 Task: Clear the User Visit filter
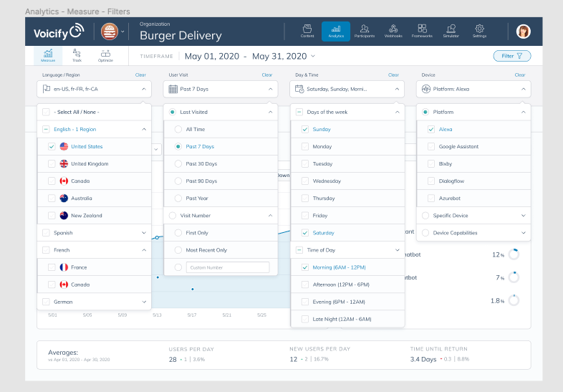(266, 75)
